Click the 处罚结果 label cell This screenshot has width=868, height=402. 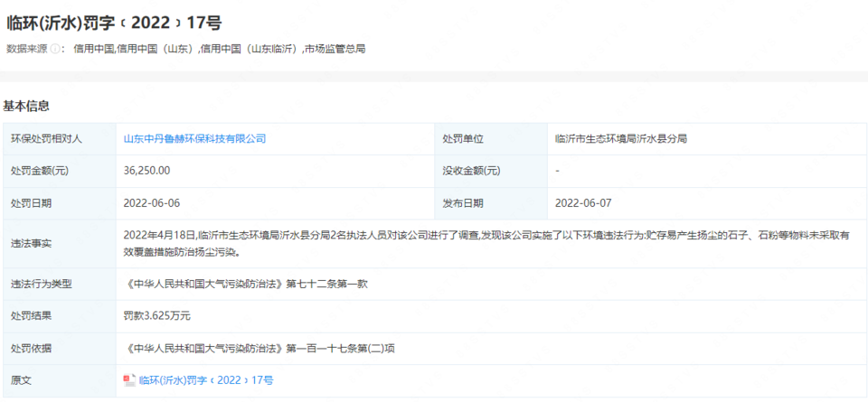(x=60, y=316)
